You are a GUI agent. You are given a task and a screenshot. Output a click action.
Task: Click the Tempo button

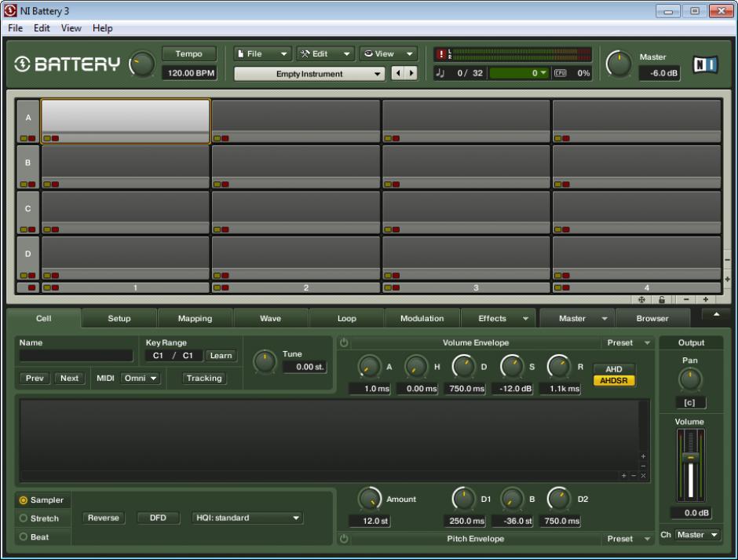pyautogui.click(x=188, y=53)
